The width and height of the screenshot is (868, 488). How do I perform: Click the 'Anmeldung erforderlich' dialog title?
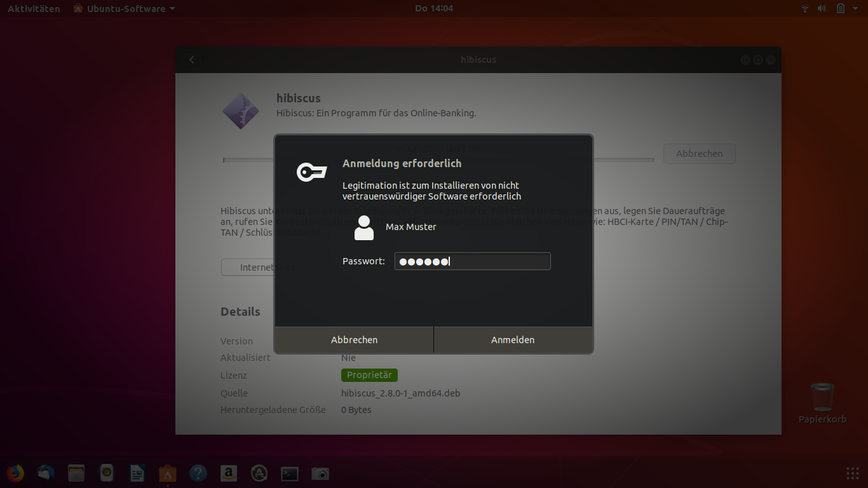[402, 163]
